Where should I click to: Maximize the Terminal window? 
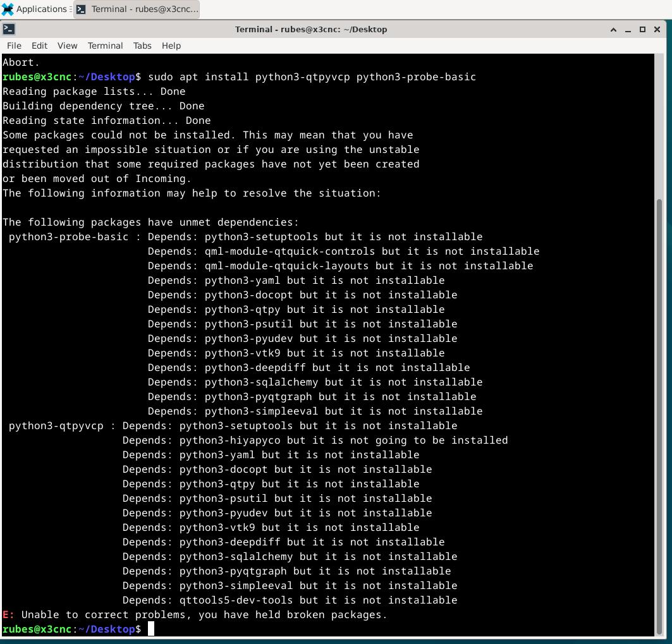642,30
